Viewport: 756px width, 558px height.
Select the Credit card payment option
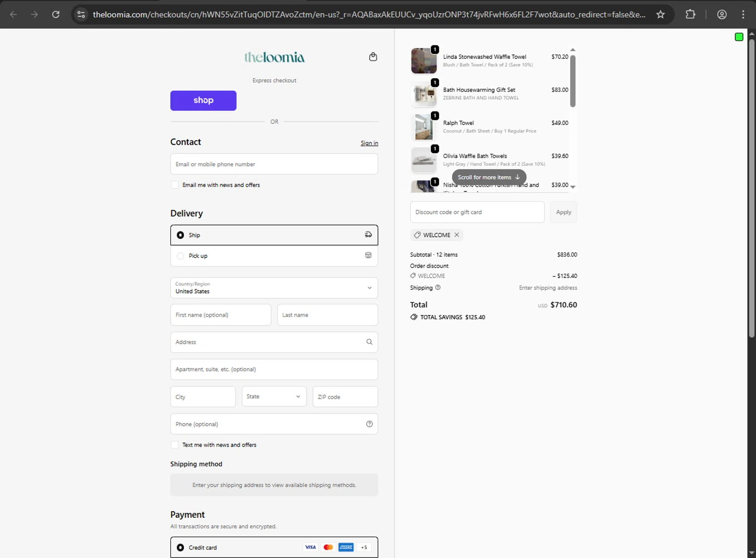[x=274, y=547]
